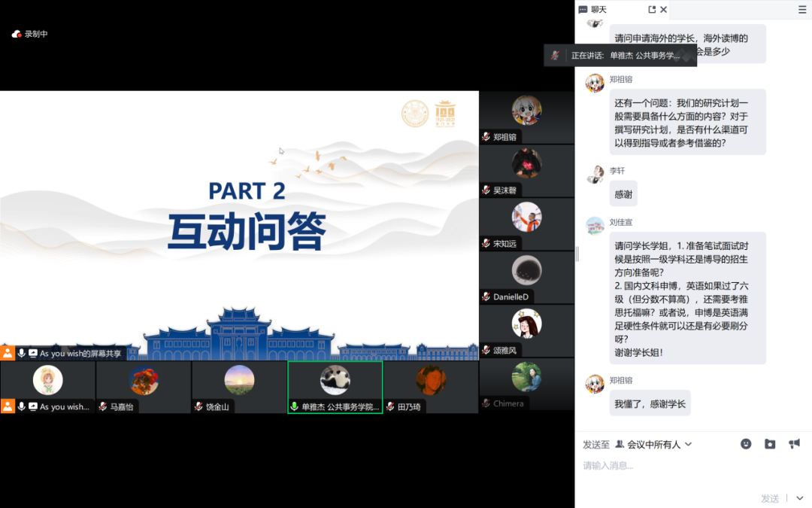The height and width of the screenshot is (508, 812).
Task: Select DanielleD's video thumbnail
Action: pos(526,277)
